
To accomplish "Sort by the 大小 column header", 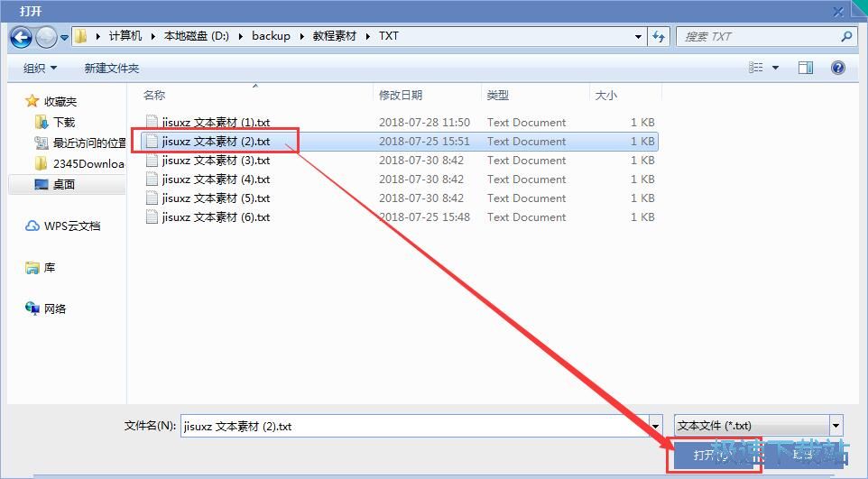I will (605, 96).
